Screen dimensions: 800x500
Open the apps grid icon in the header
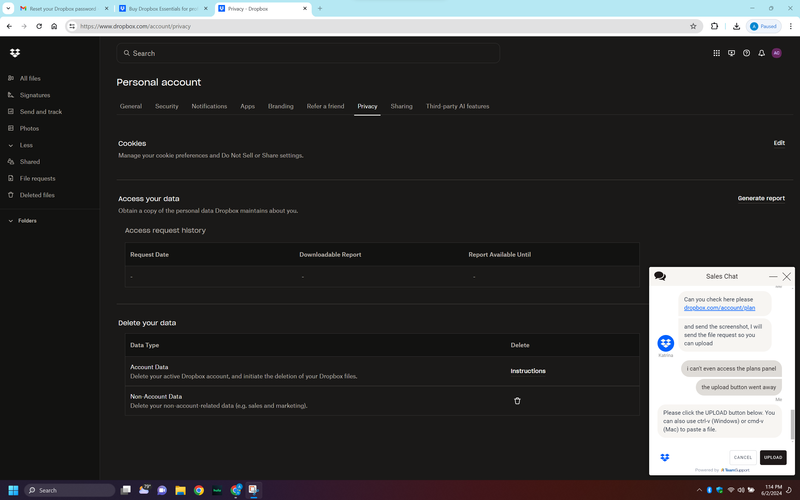pos(715,53)
